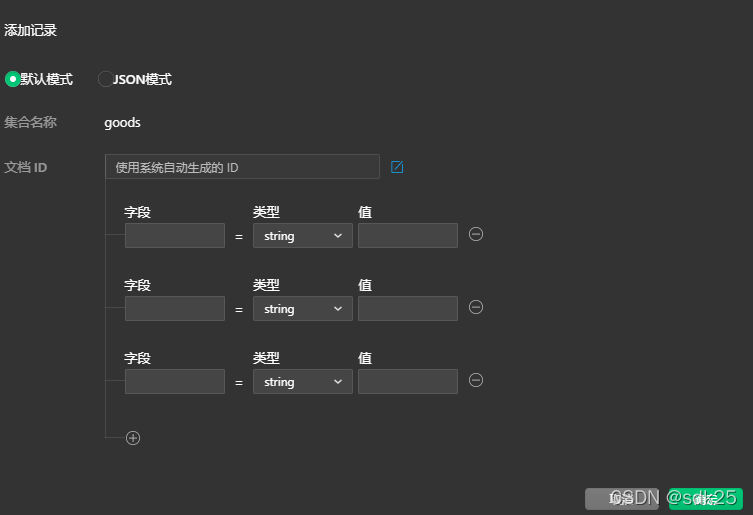Focus the first row's 字段 input

pyautogui.click(x=175, y=235)
